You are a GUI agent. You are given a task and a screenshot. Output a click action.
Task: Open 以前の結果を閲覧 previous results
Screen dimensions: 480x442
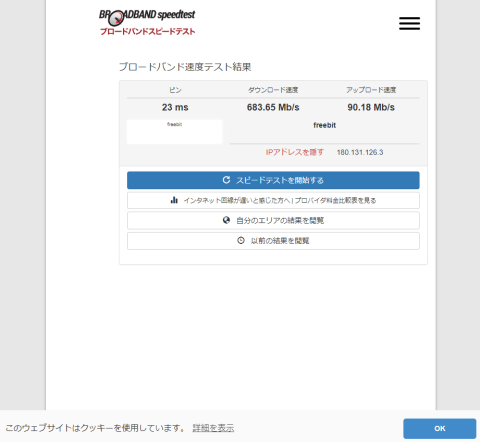click(x=273, y=241)
